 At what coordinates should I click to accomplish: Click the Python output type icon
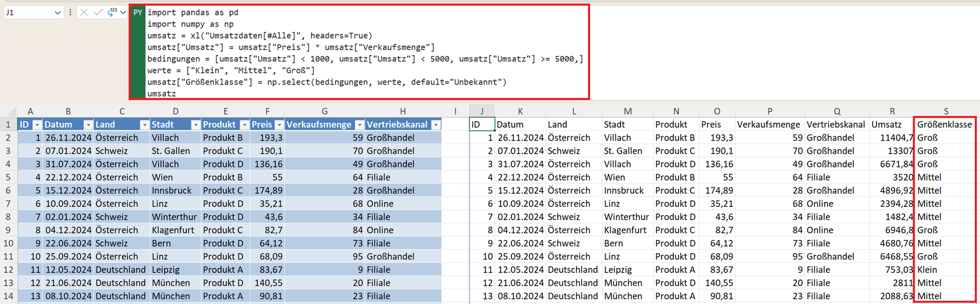[x=112, y=12]
